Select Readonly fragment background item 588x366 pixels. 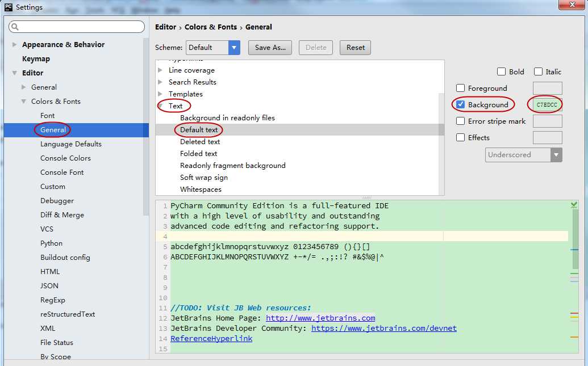(x=232, y=166)
